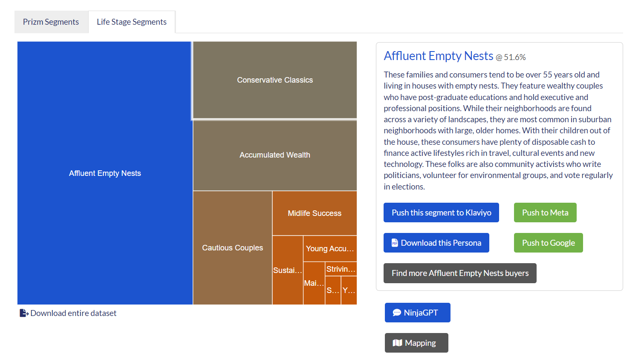Select the Conservative Classics treemap block
Image resolution: width=644 pixels, height=359 pixels.
(275, 80)
